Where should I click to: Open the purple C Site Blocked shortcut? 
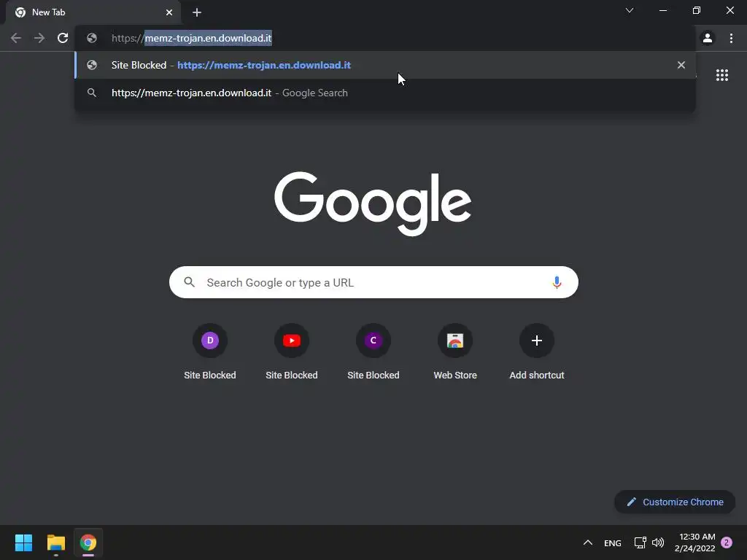373,352
